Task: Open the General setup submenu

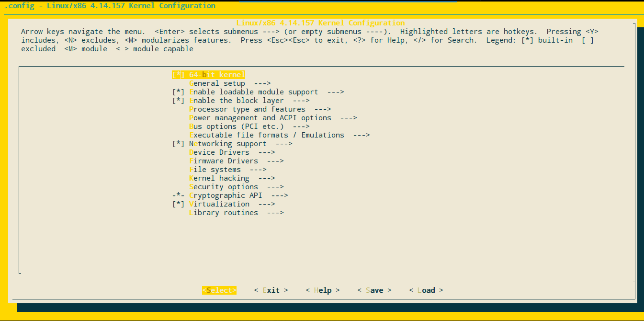Action: [x=217, y=83]
